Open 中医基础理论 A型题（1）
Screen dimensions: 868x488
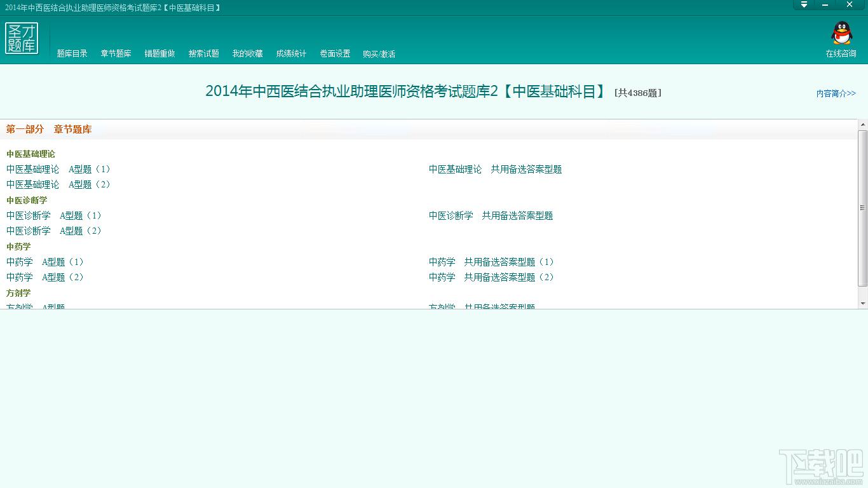click(x=58, y=169)
